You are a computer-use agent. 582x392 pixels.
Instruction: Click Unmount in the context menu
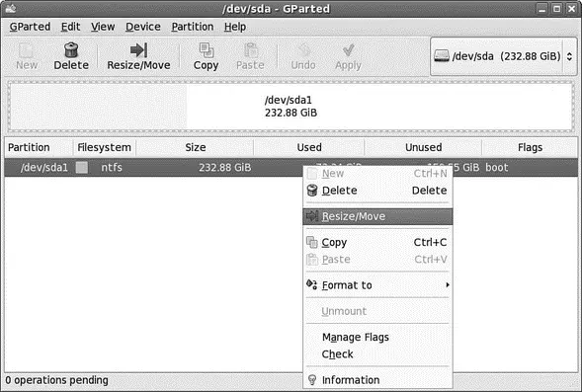[377, 311]
